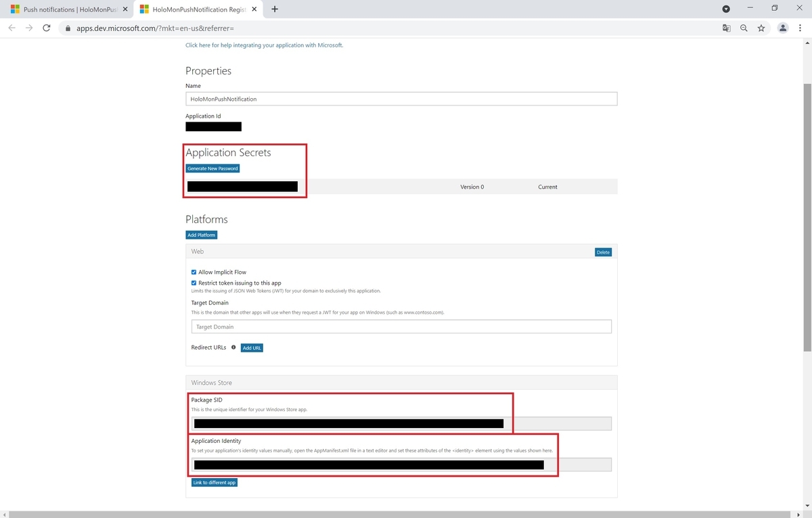Open the tab search dropdown arrow

point(726,9)
